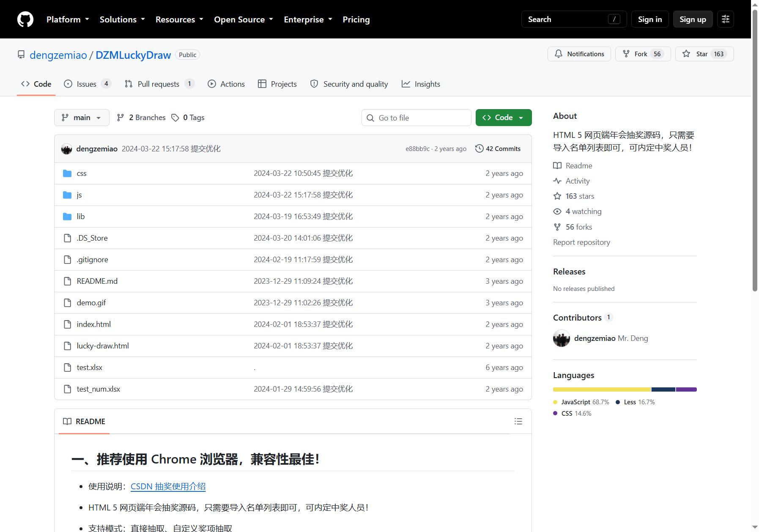Click the Search box in header

(574, 19)
